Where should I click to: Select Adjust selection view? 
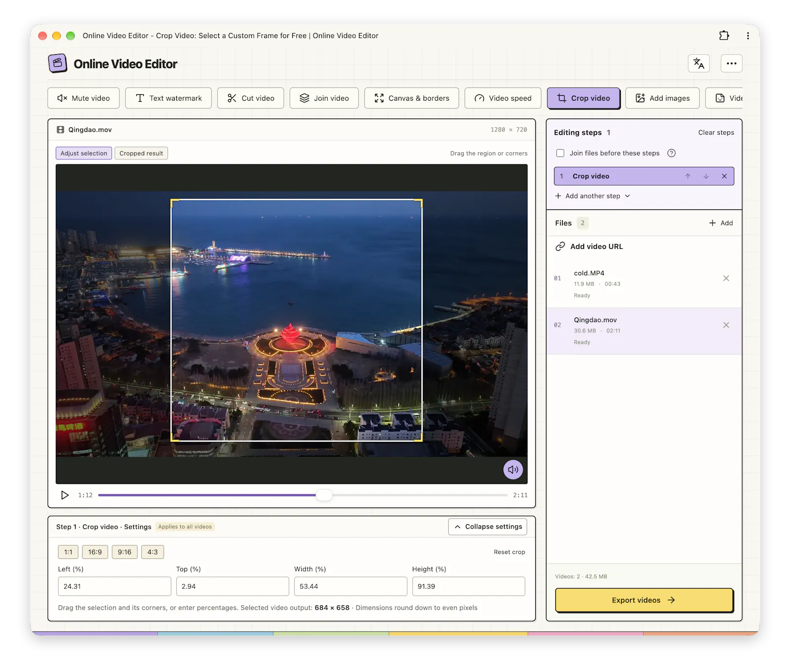[x=84, y=153]
